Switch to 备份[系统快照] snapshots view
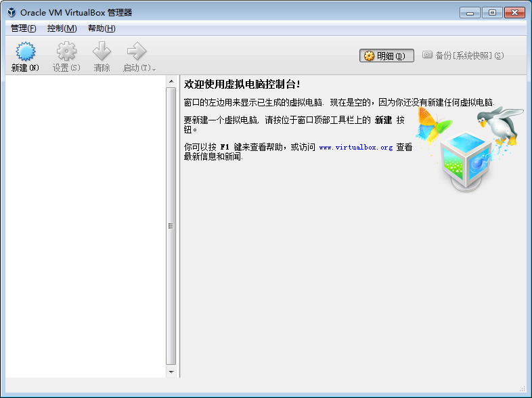This screenshot has height=398, width=532. click(x=463, y=56)
